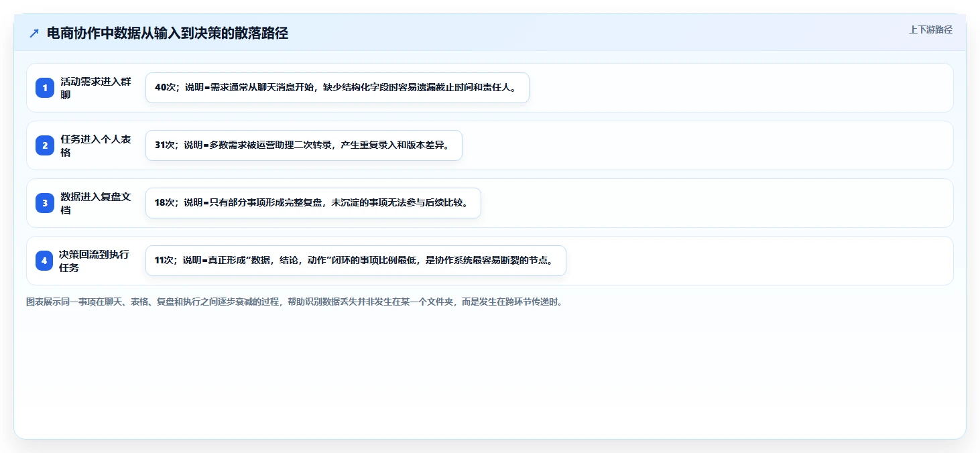Select the label 任务进入个人表格
This screenshot has height=453, width=980.
96,145
